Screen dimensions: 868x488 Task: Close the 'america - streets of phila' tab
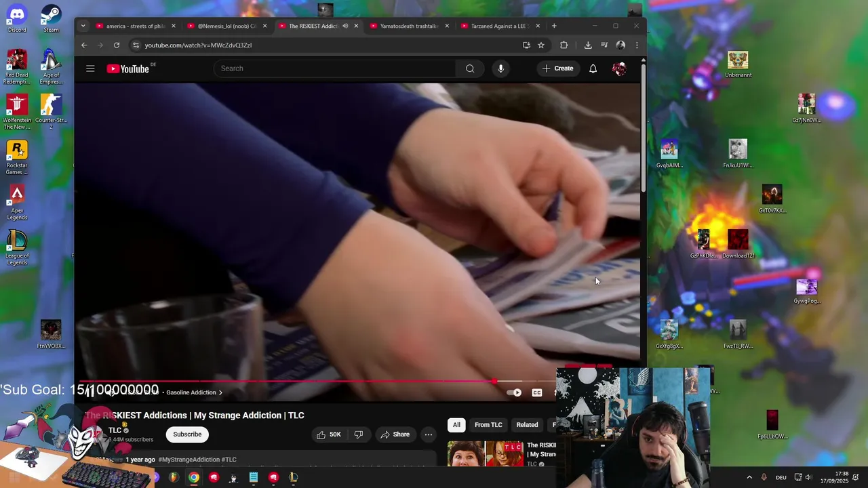pos(174,26)
